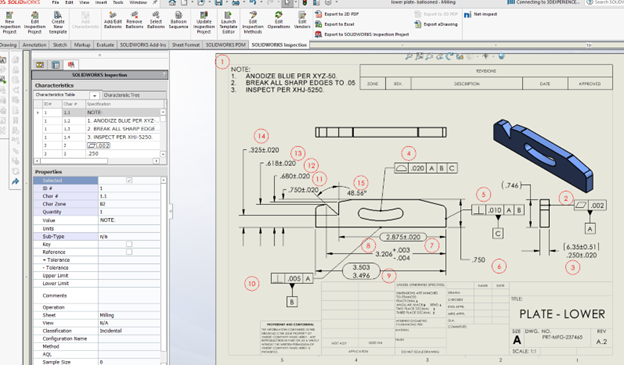Select Add/Edit Balloons tool

click(x=113, y=20)
